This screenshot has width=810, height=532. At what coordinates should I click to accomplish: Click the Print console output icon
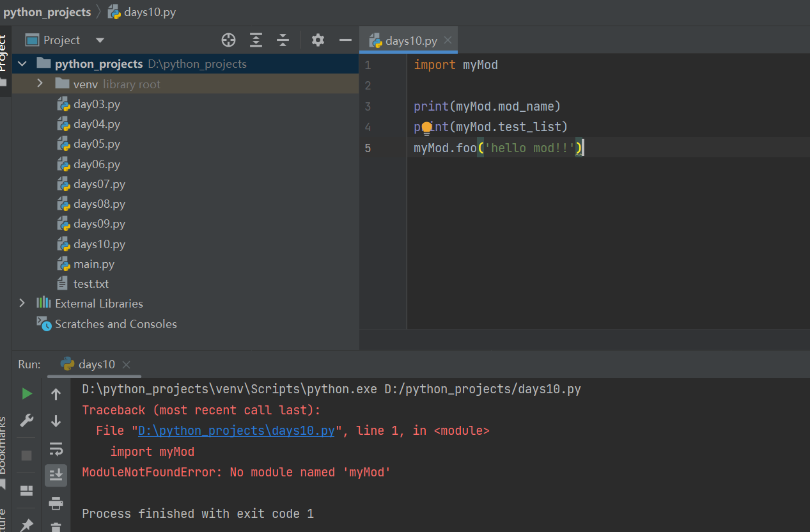[x=56, y=503]
